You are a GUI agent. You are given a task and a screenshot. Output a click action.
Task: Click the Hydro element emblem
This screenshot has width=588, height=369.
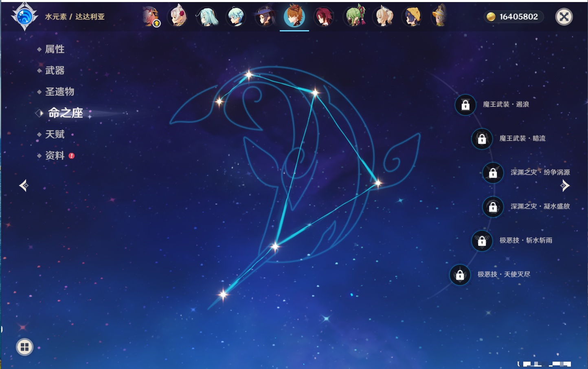coord(24,17)
